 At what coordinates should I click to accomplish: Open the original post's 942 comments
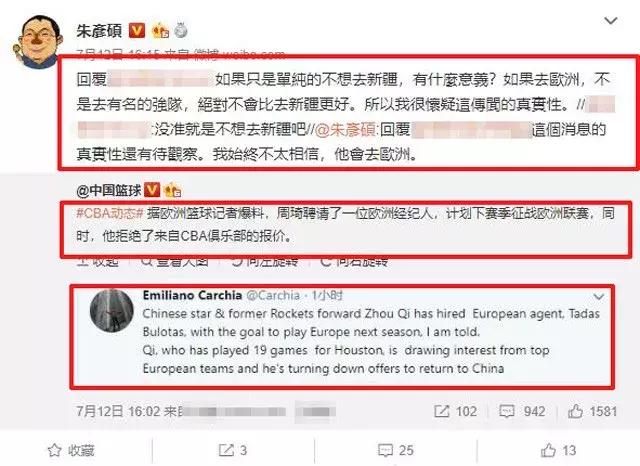[522, 411]
